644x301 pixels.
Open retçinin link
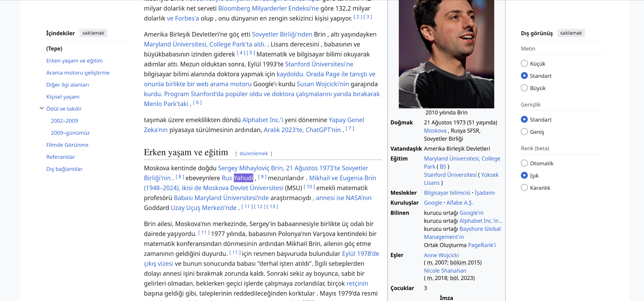tap(357, 283)
